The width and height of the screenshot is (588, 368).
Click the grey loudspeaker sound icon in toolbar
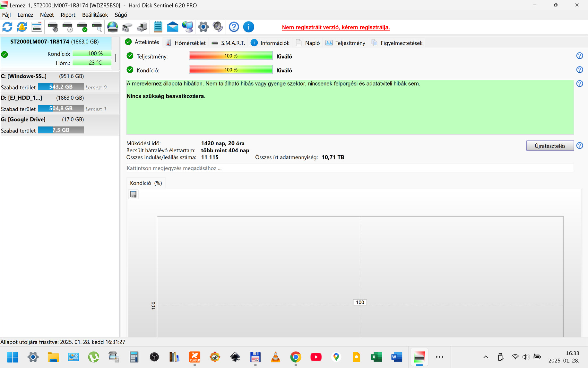[218, 27]
